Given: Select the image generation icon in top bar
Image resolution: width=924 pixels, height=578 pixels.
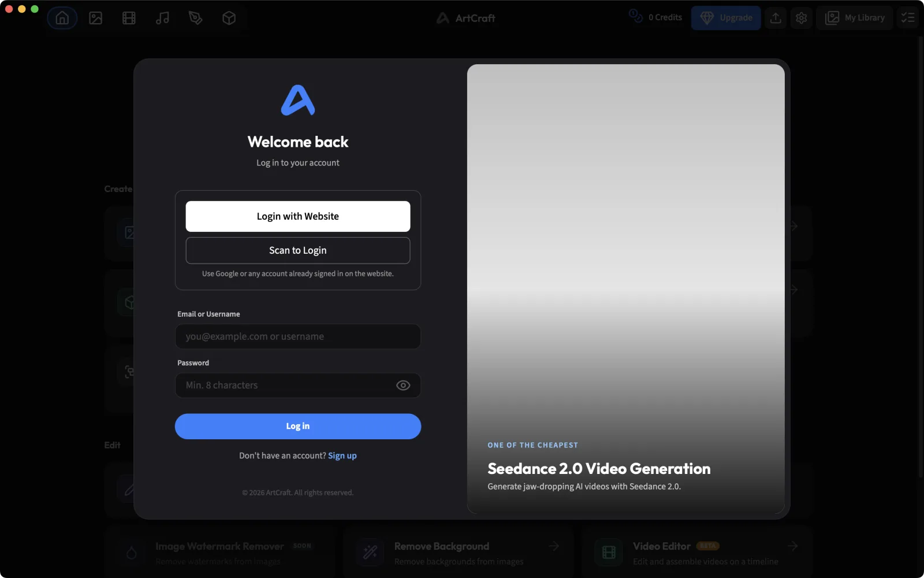Looking at the screenshot, I should [96, 18].
